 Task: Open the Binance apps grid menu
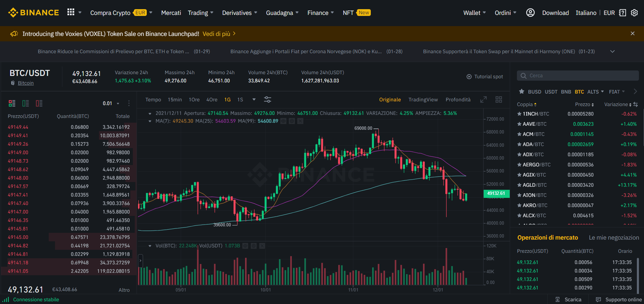(x=71, y=12)
